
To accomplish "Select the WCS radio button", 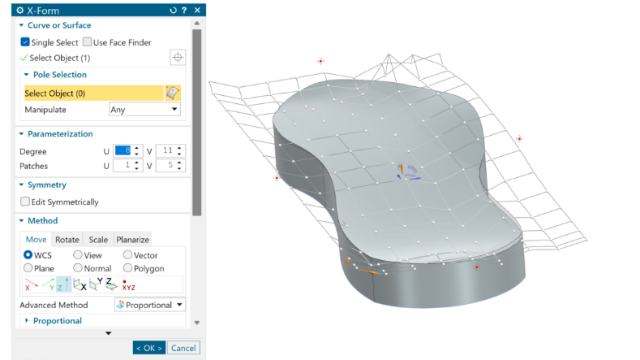I will coord(28,255).
